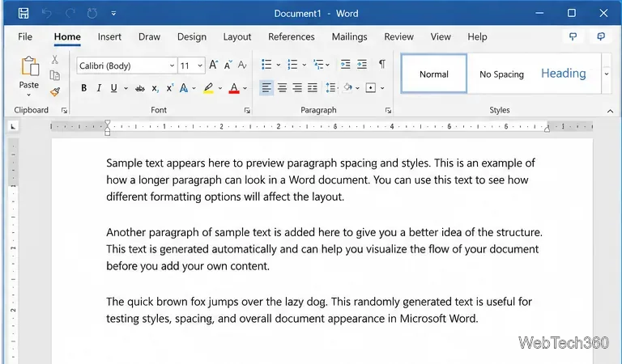This screenshot has width=622, height=364.
Task: Select Align Left
Action: tap(266, 87)
